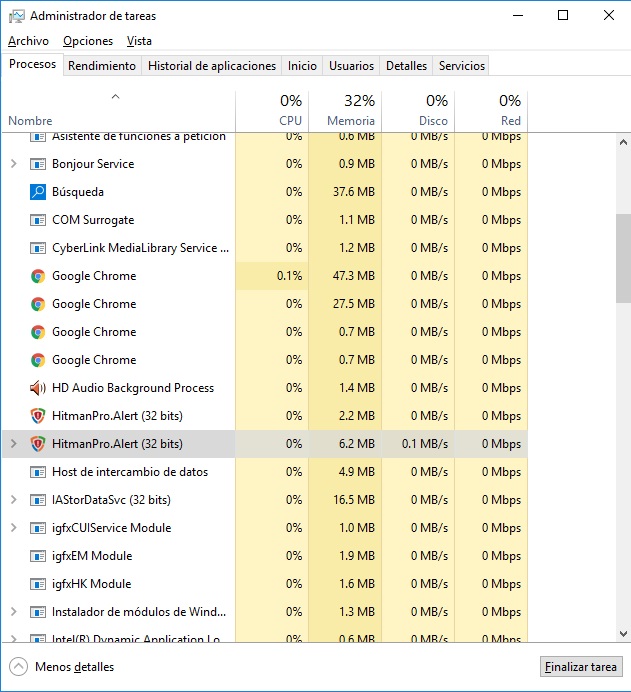Click HitmanPro.Alert shield icon in 6.2 MB row

coord(38,444)
